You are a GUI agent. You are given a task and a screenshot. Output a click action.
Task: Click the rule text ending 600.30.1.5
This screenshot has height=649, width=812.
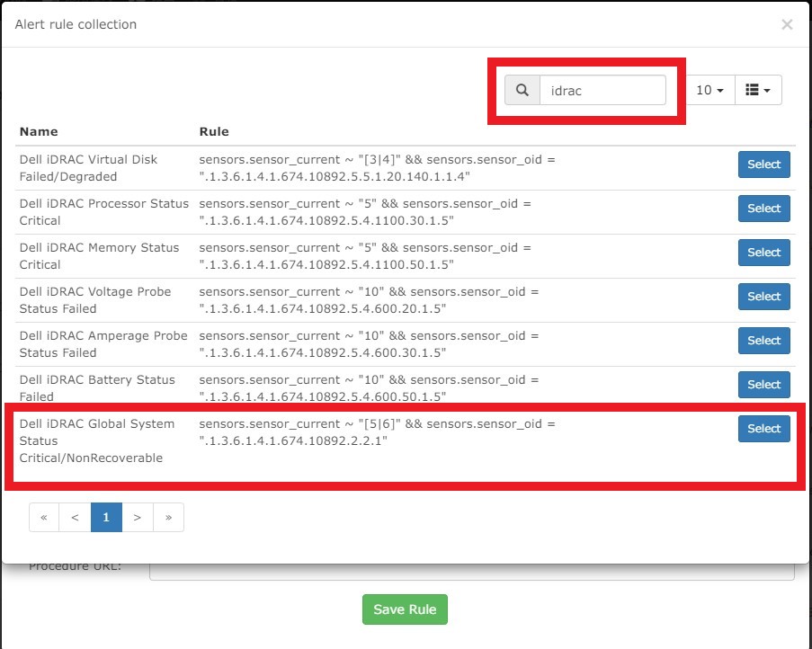(x=369, y=343)
